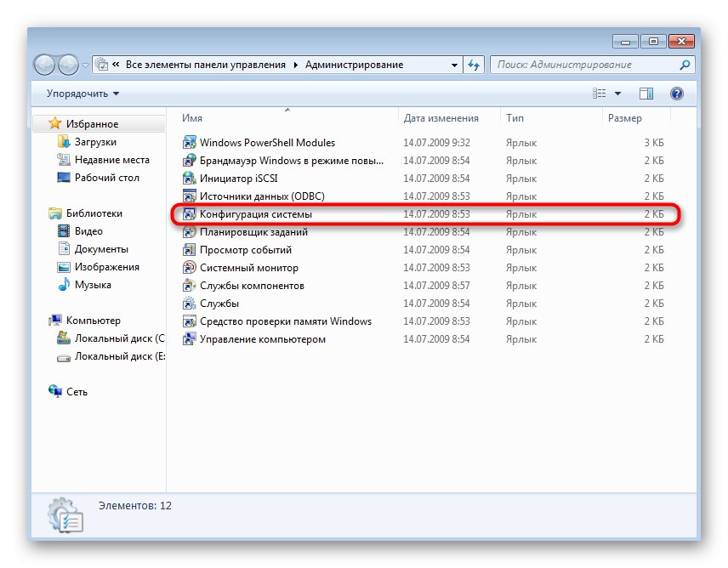Viewport: 728px width, 568px height.
Task: Click Ярлык type in Службы row
Action: click(521, 304)
